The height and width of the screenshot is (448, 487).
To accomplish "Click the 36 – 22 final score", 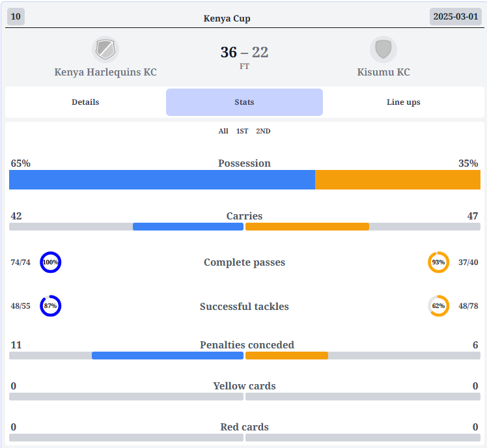I will coord(244,52).
